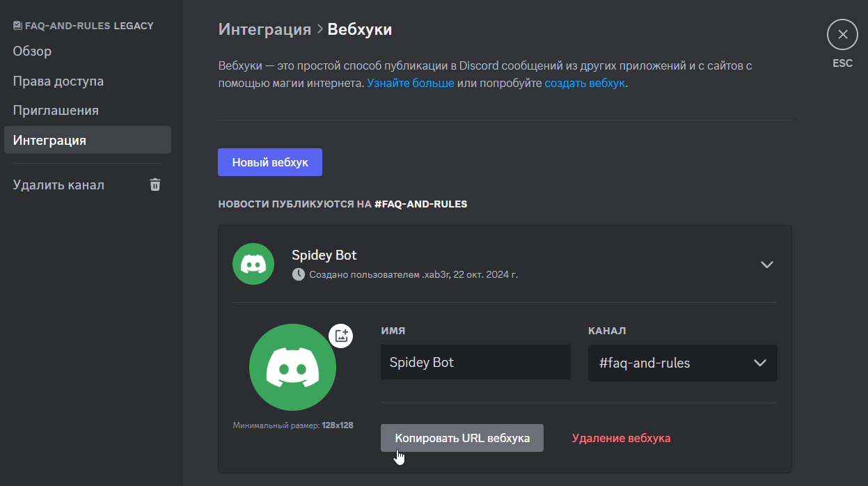
Task: Click the upload image icon on the avatar
Action: [x=341, y=336]
